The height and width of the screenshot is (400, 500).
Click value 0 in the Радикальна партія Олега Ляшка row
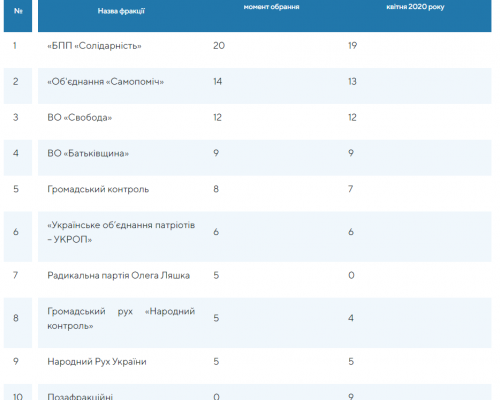tap(351, 276)
